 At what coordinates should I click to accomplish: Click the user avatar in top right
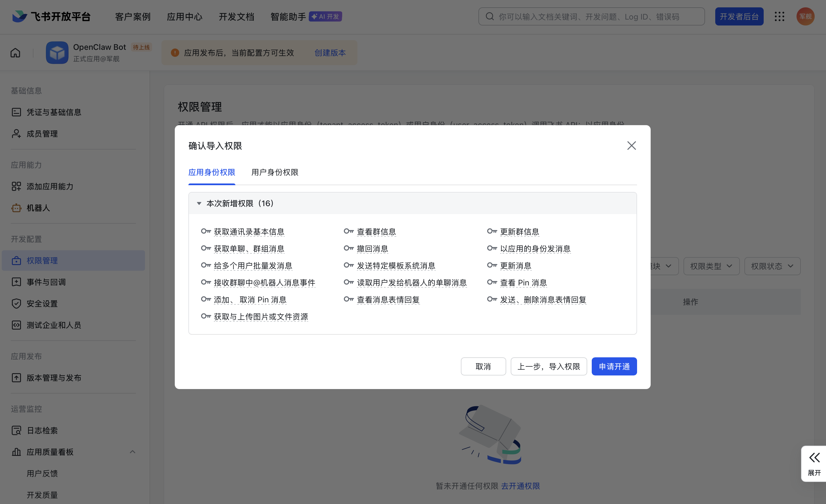(x=805, y=16)
